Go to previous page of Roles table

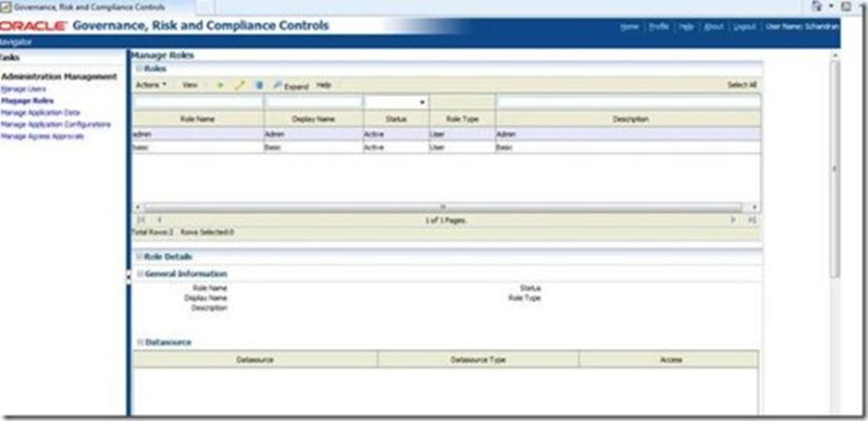(x=159, y=220)
